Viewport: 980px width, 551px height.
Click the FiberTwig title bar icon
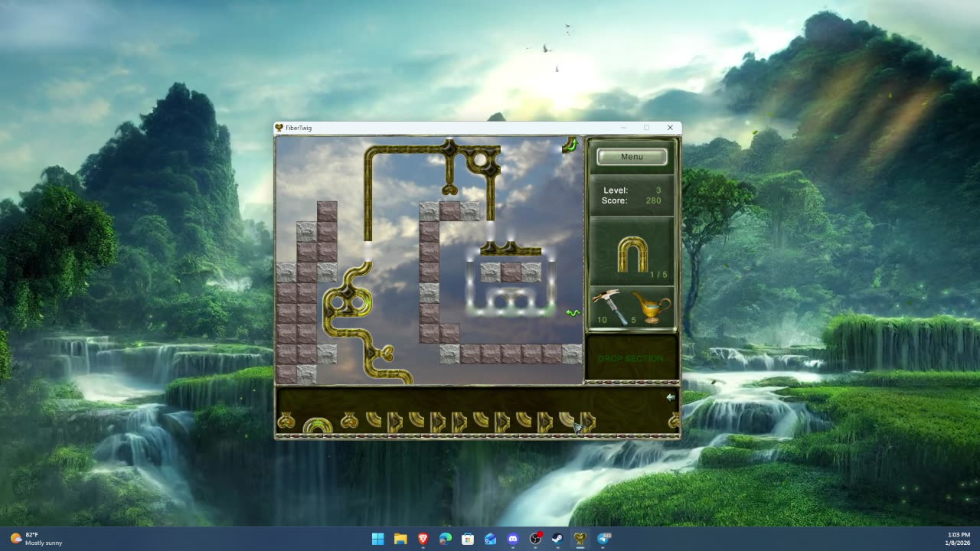tap(279, 128)
